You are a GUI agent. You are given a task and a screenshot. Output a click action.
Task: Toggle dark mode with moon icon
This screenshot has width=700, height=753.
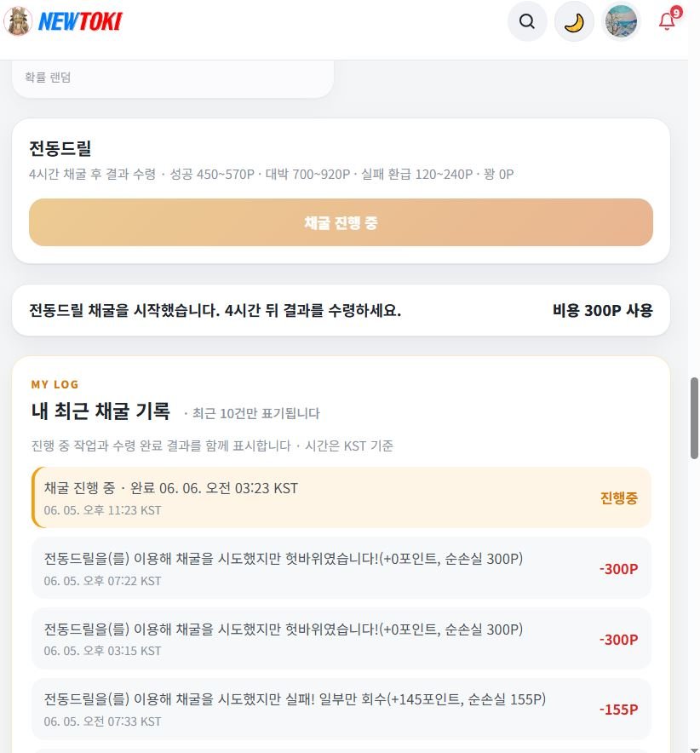(x=574, y=21)
